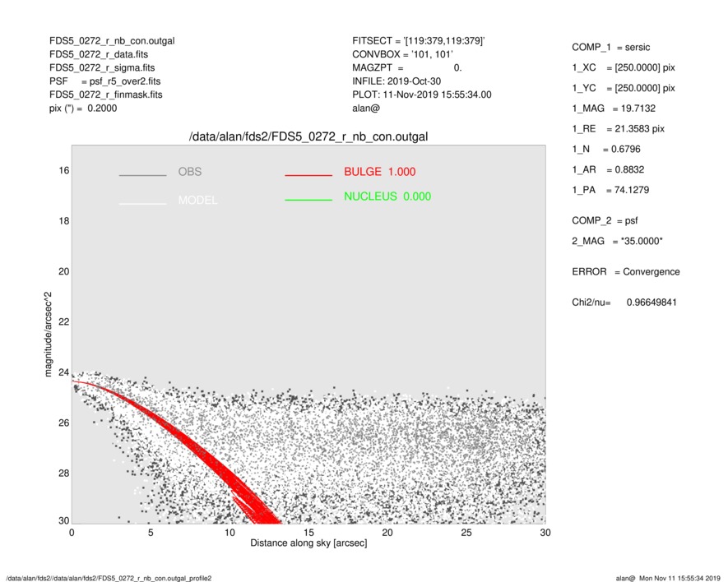Click the MAGZPT = 0. line
Viewport: 728px width, 582px height.
(x=406, y=67)
